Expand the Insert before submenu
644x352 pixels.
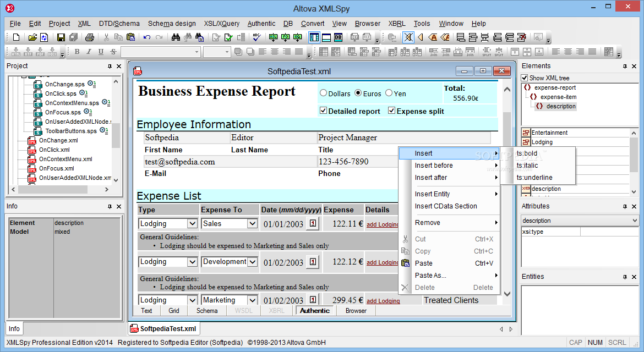coord(449,166)
